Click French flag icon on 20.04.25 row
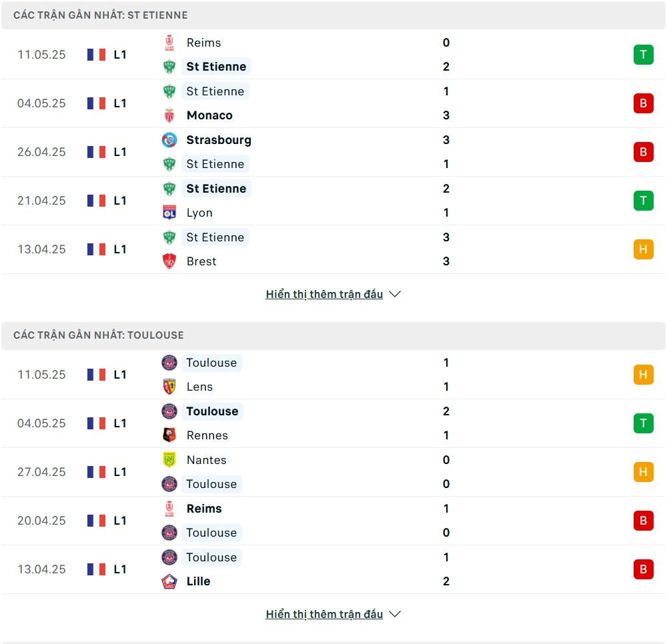Image resolution: width=667 pixels, height=644 pixels. [x=96, y=520]
